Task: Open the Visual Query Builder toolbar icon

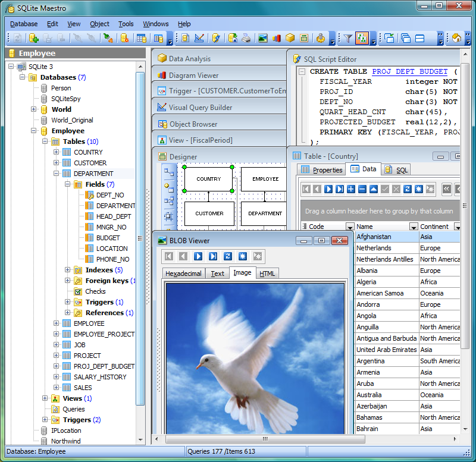Action: [199, 38]
